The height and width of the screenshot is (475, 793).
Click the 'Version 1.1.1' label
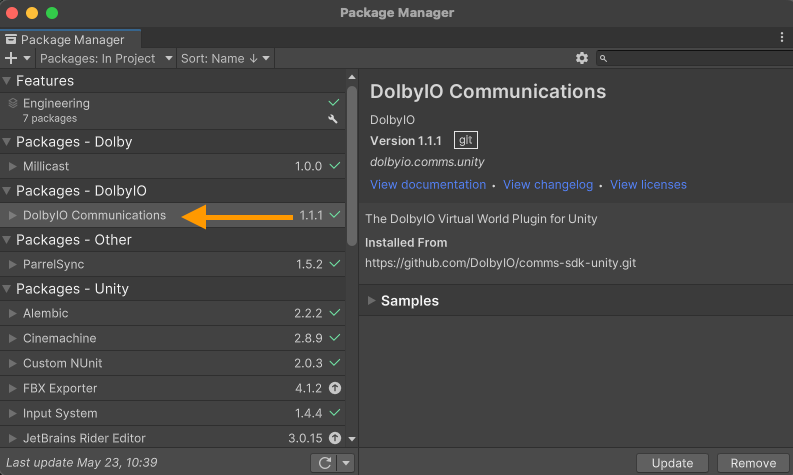pyautogui.click(x=406, y=141)
